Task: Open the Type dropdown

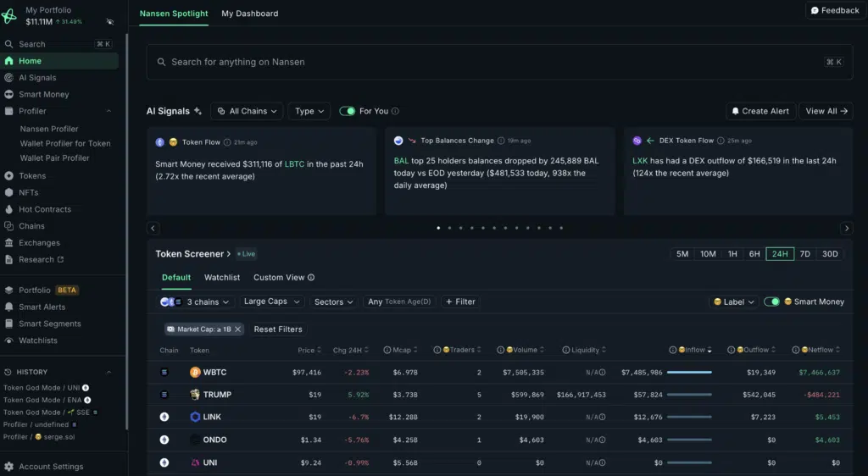Action: click(309, 111)
